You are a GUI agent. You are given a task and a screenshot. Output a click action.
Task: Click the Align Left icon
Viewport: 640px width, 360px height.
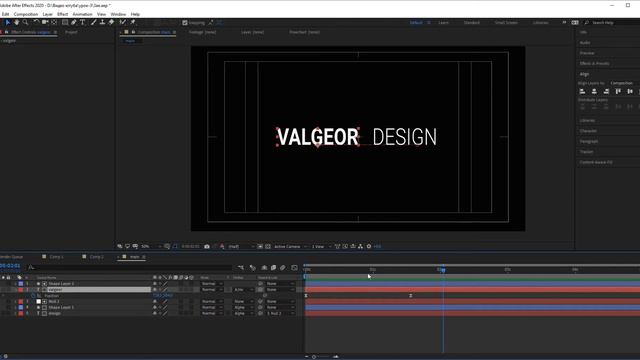point(582,91)
